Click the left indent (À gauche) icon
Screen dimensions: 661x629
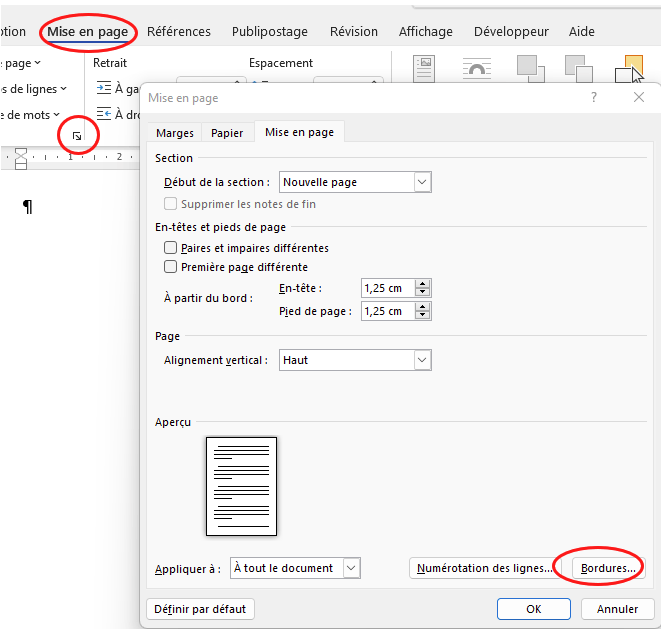pyautogui.click(x=104, y=88)
